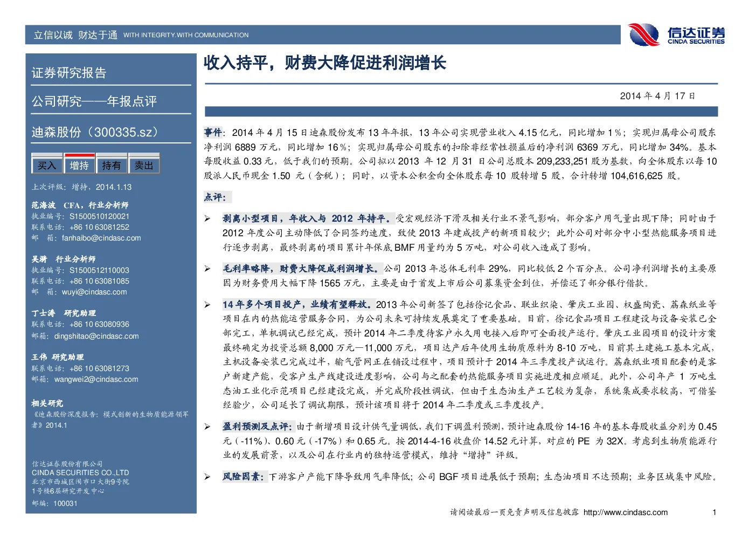
Task: Click 公司研究——年报点评 heading
Action: point(94,101)
